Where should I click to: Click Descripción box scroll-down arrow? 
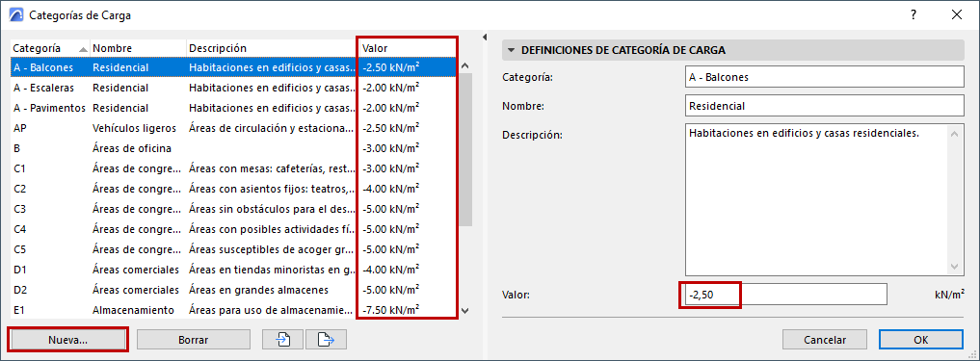pyautogui.click(x=954, y=267)
